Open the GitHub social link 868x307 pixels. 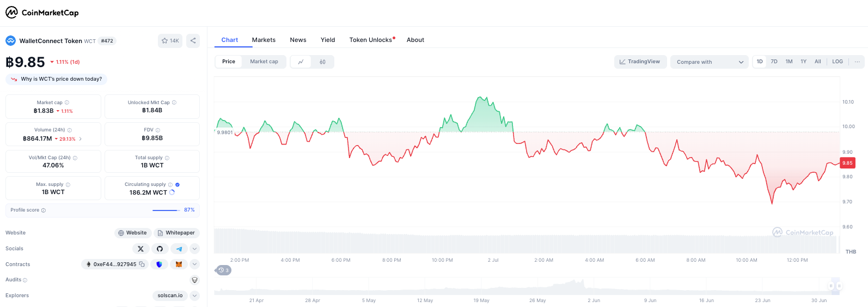(160, 249)
